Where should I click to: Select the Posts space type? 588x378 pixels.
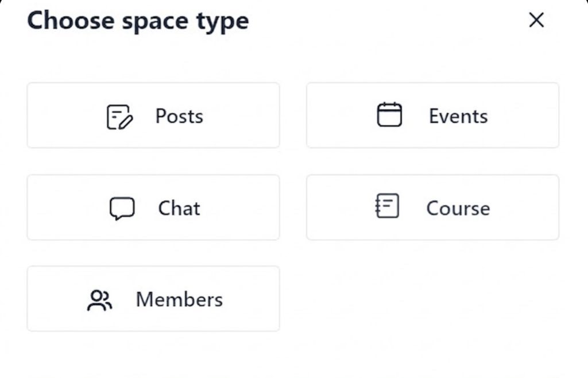(153, 115)
